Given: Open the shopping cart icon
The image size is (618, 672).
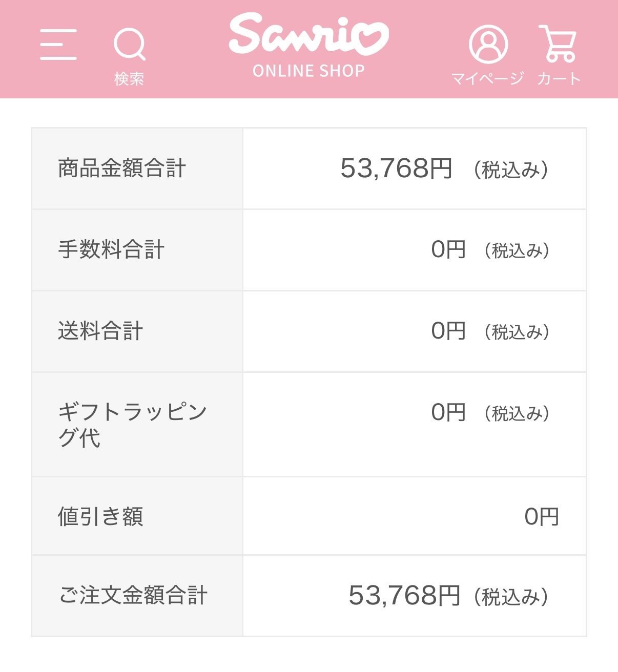Looking at the screenshot, I should click(x=558, y=44).
